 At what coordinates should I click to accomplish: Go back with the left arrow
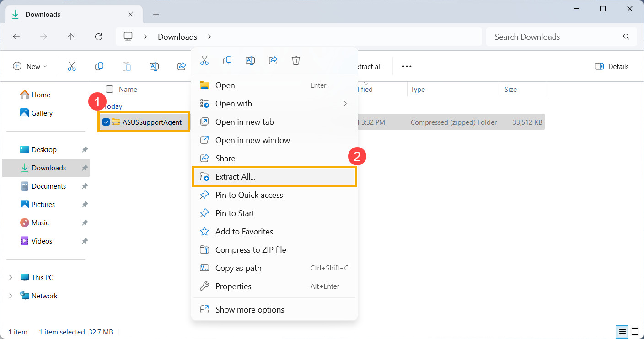[x=16, y=37]
